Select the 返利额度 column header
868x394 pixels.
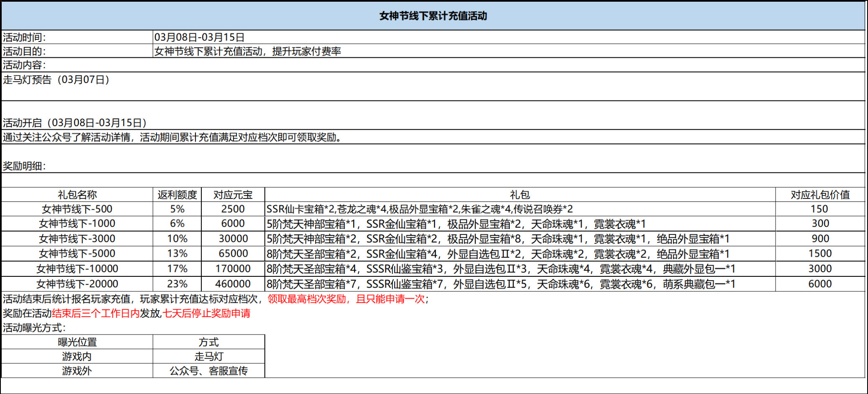click(177, 195)
